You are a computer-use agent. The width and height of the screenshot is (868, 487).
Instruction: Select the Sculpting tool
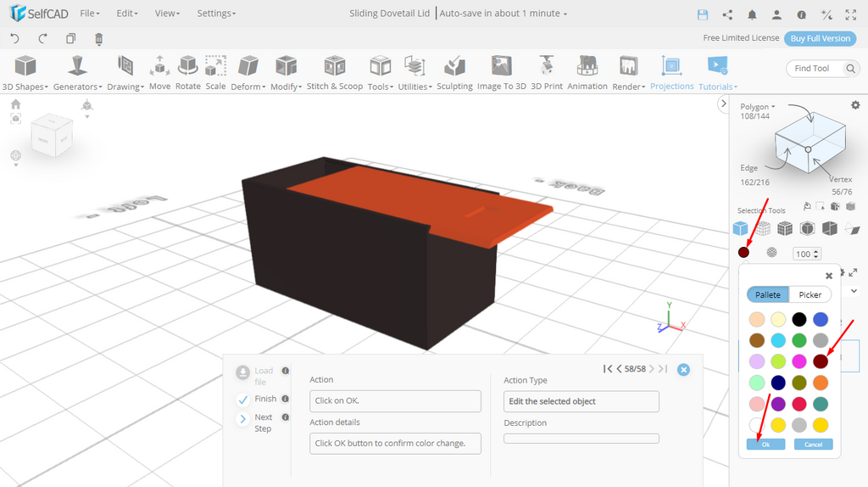[454, 73]
